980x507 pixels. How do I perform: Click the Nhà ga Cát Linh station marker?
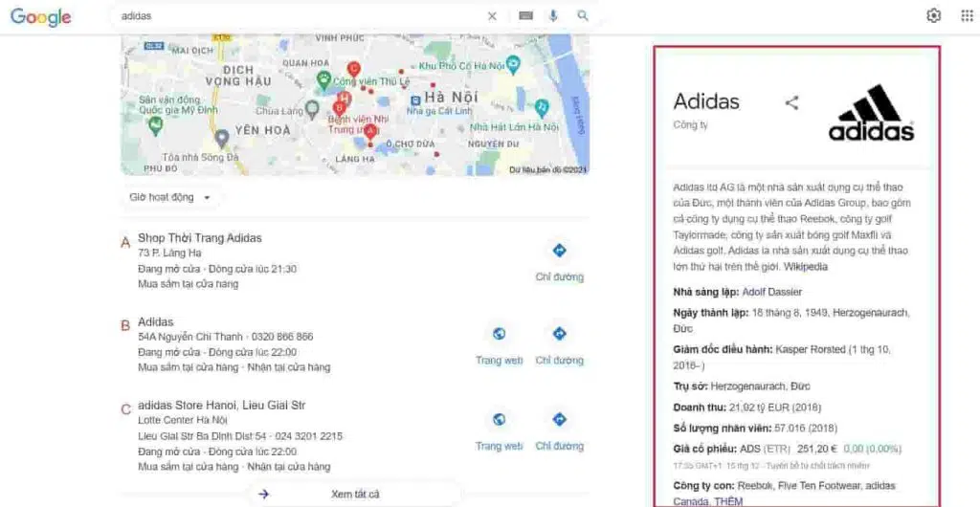pos(415,99)
